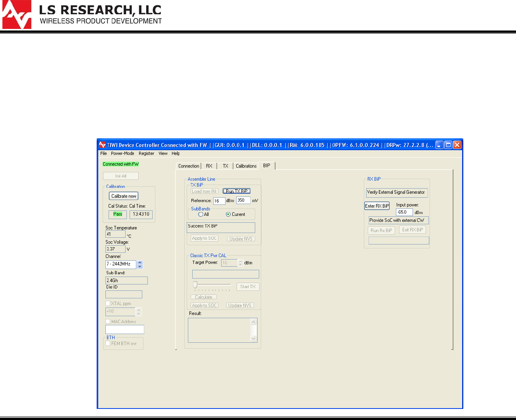Viewport: 516px width, 420px height.
Task: Click Apply to SOC in Classic TX Pwr CAL
Action: click(x=204, y=305)
